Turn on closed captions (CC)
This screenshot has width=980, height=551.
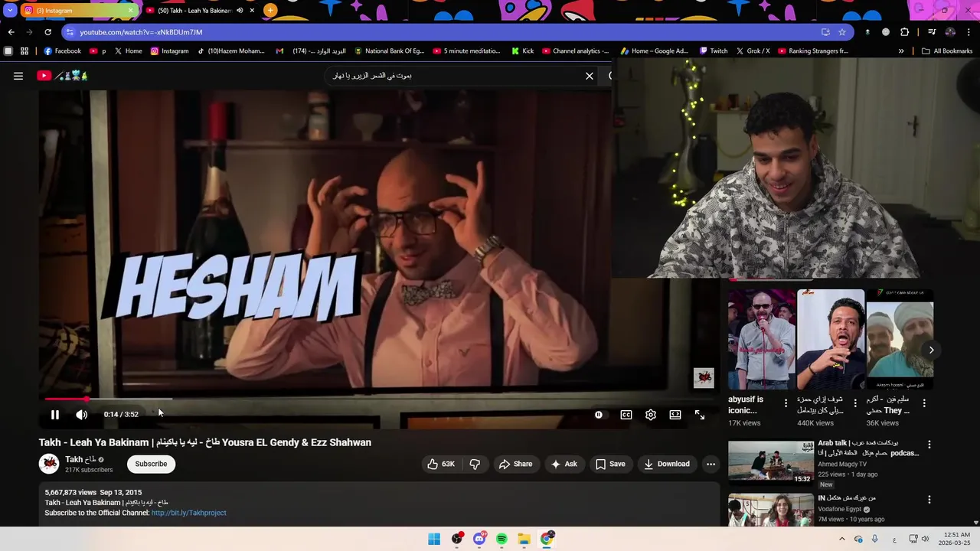[x=626, y=415]
